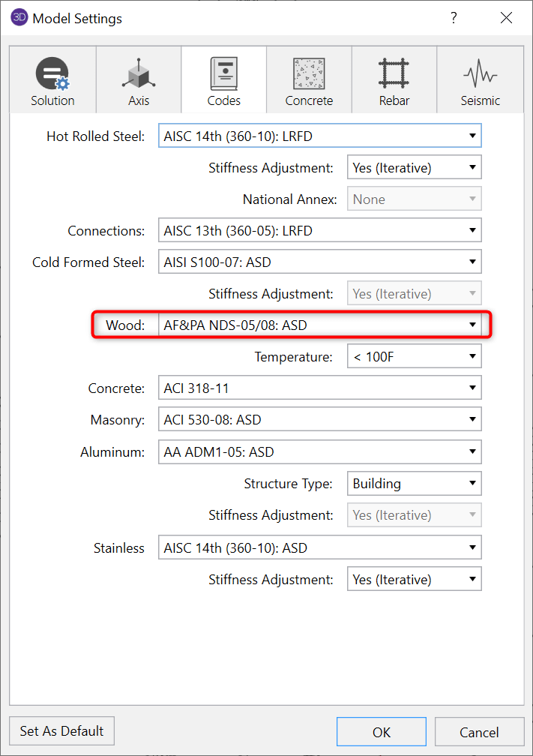Select the Codes book icon tab
Viewport: 533px width, 756px height.
[x=224, y=75]
